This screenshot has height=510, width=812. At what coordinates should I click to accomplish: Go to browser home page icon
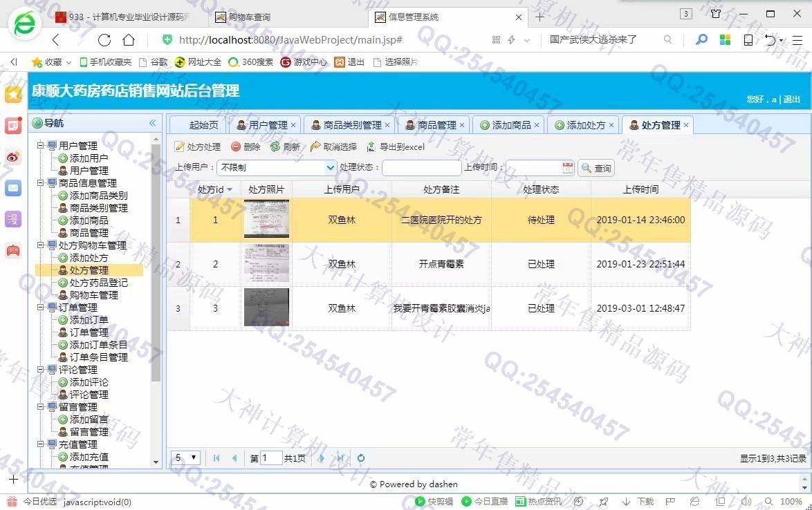[129, 39]
